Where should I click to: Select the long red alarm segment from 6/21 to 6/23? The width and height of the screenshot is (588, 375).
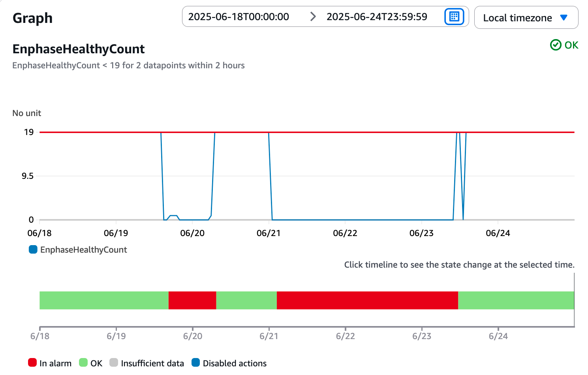(x=367, y=300)
